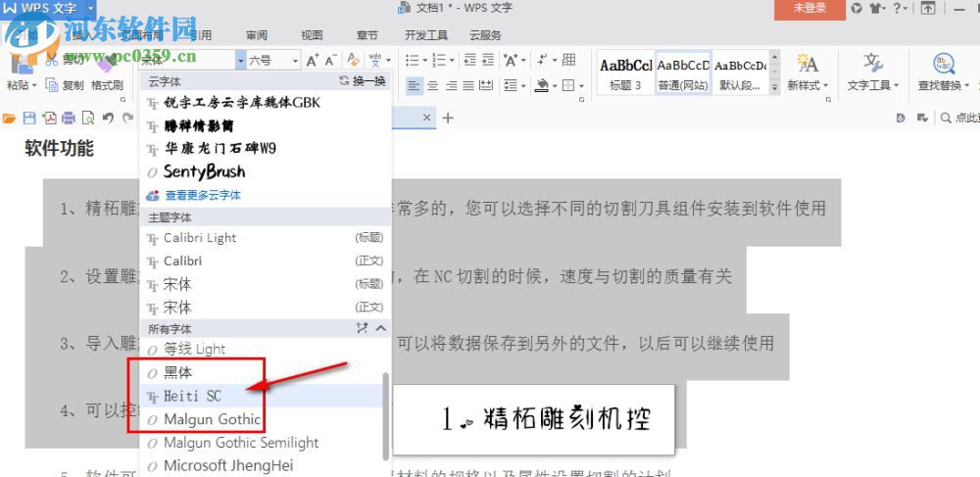Justify the paragraph text
The width and height of the screenshot is (980, 477).
[468, 85]
